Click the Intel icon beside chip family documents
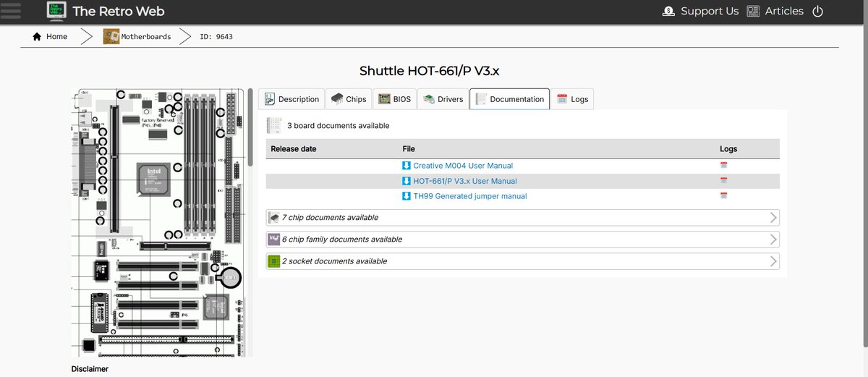Image resolution: width=868 pixels, height=377 pixels. pyautogui.click(x=273, y=239)
